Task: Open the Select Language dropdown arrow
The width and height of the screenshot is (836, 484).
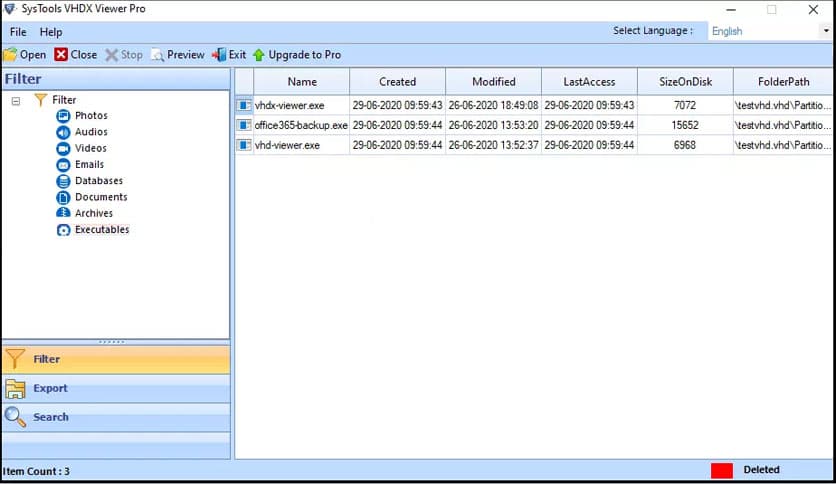Action: tap(826, 31)
